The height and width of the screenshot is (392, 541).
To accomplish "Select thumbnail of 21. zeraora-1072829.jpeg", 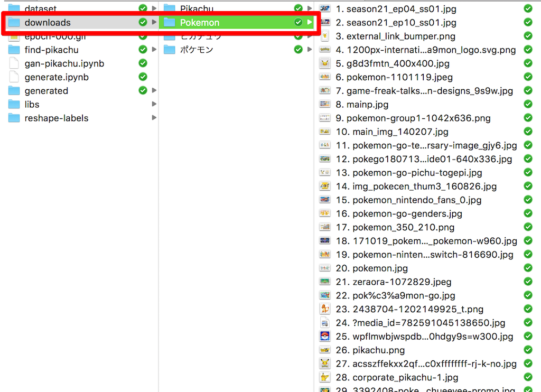I will (x=325, y=282).
